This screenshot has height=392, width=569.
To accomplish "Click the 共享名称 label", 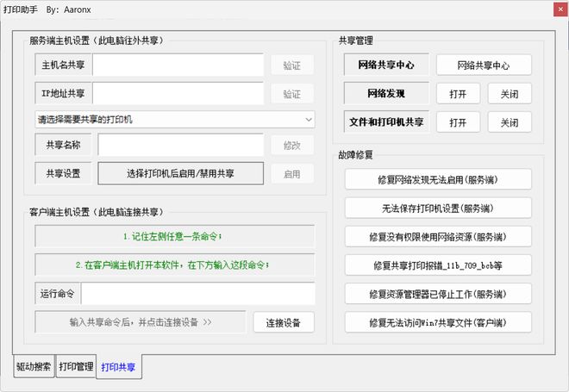I will [x=63, y=145].
